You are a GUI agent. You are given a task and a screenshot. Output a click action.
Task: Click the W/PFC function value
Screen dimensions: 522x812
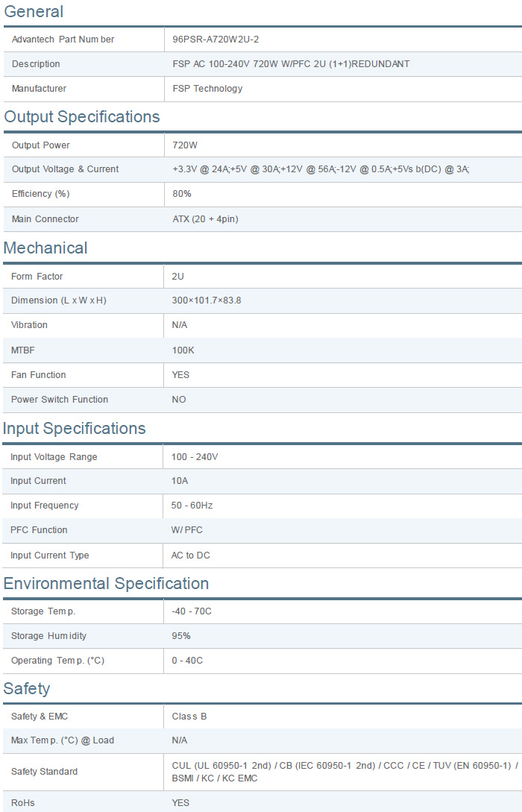(186, 530)
